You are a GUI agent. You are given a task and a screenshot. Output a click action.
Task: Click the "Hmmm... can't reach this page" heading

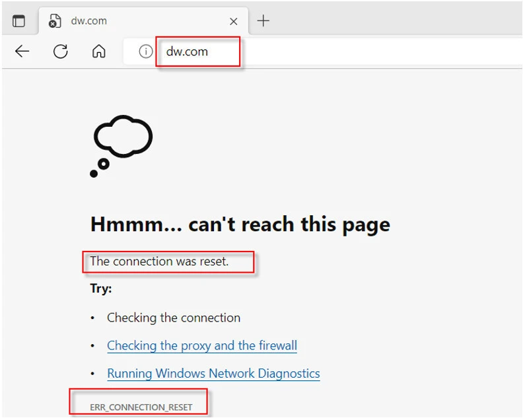click(240, 225)
